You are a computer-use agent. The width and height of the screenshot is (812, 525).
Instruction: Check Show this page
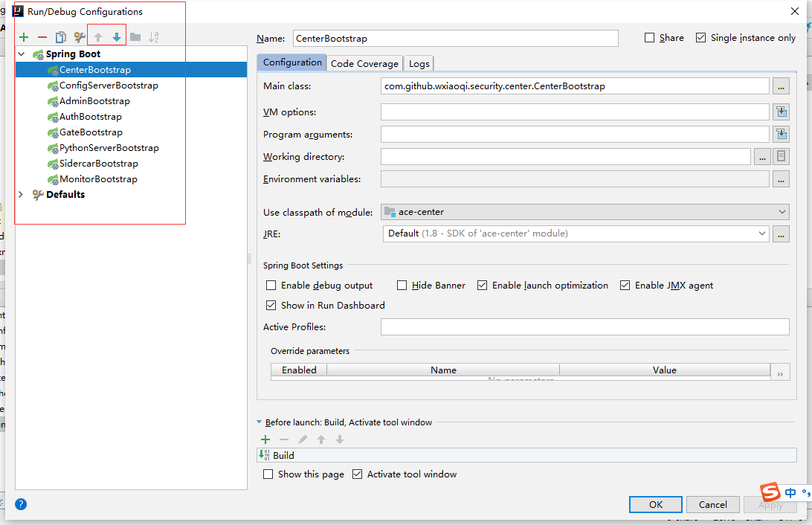click(x=268, y=474)
